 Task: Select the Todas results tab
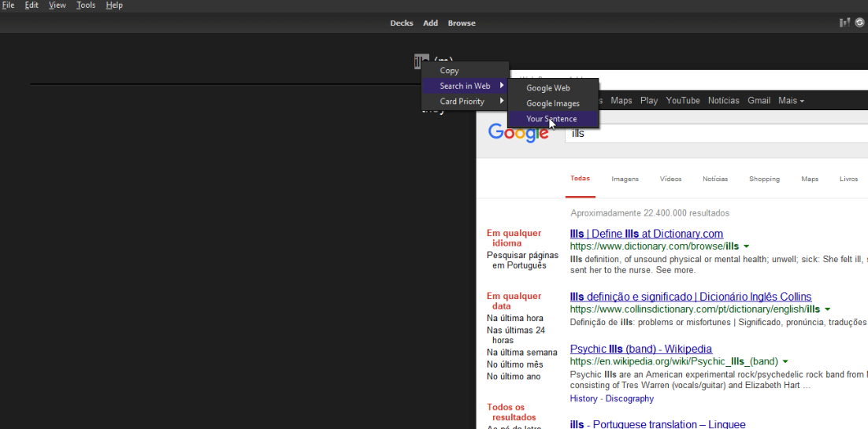pyautogui.click(x=581, y=178)
